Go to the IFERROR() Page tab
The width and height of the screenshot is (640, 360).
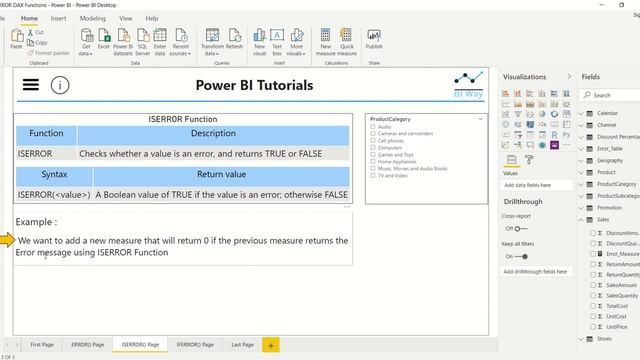[x=195, y=345]
